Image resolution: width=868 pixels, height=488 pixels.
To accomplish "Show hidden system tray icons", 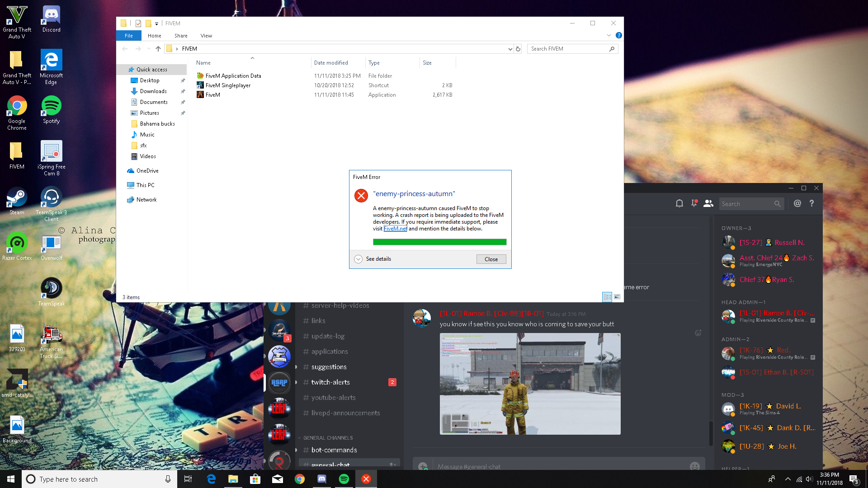I will tap(788, 479).
